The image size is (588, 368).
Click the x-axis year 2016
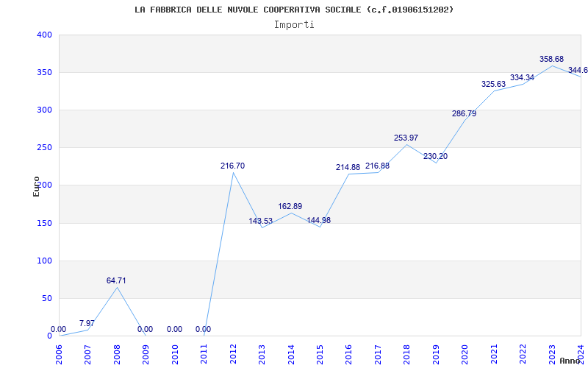pyautogui.click(x=349, y=355)
